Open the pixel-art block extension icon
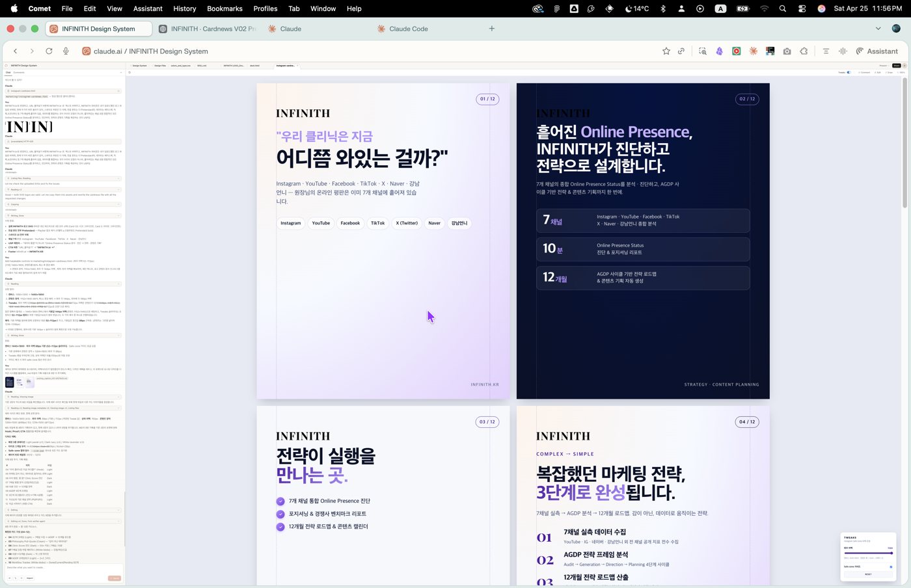 pyautogui.click(x=770, y=51)
